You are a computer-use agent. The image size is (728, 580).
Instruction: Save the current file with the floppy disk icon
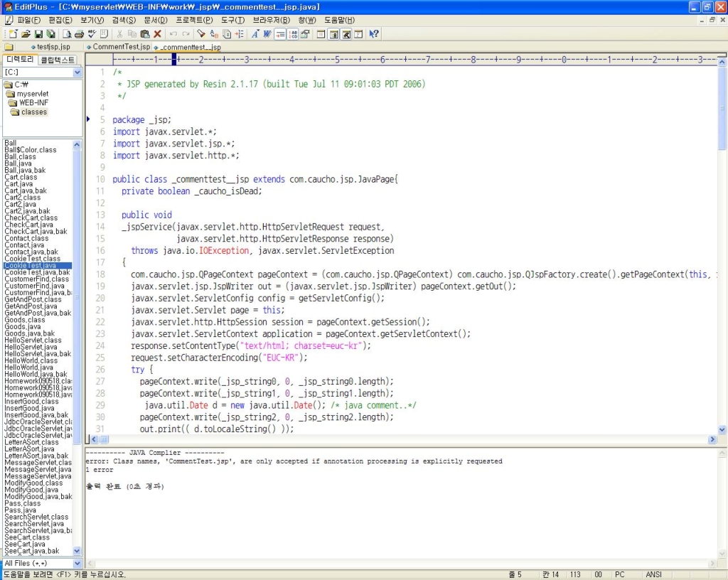38,34
